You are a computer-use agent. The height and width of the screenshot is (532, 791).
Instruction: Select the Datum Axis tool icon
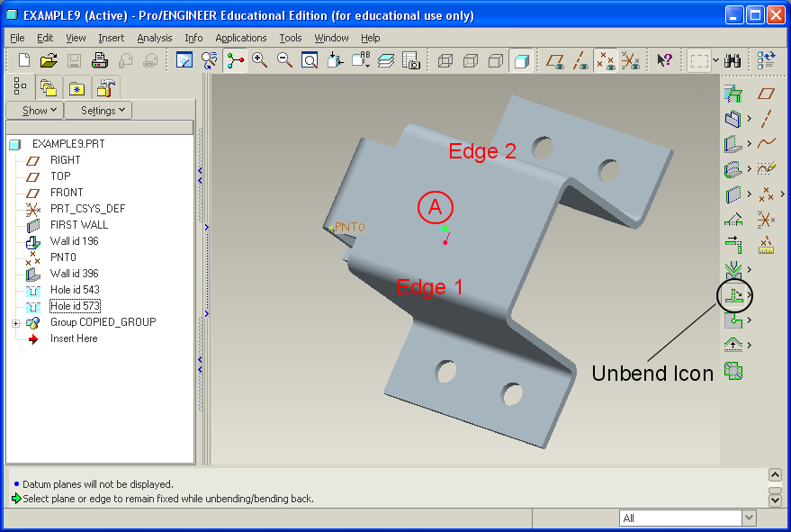click(x=766, y=118)
